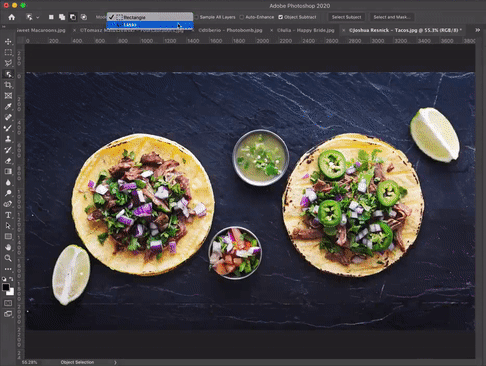Select the Frame tool
The height and width of the screenshot is (366, 486).
(x=8, y=96)
